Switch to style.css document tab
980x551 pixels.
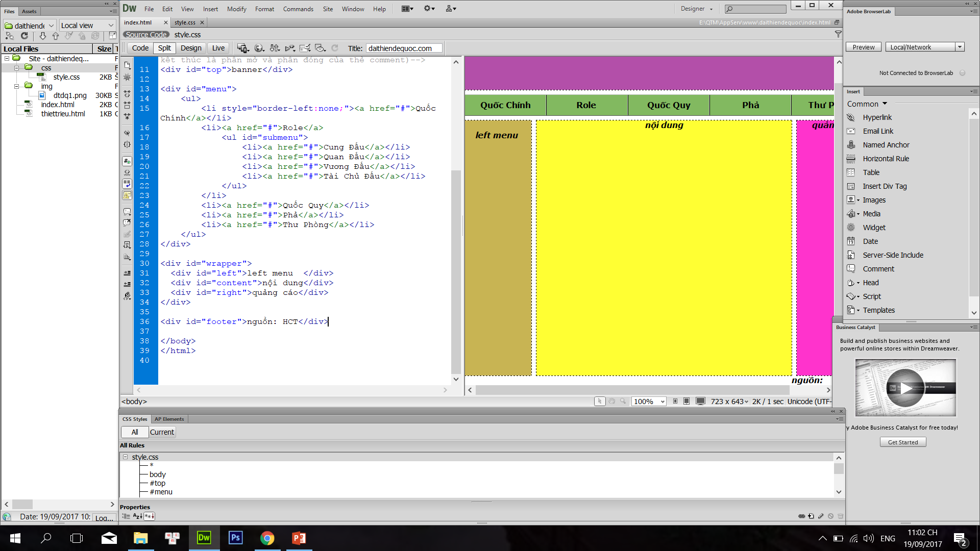pos(185,22)
